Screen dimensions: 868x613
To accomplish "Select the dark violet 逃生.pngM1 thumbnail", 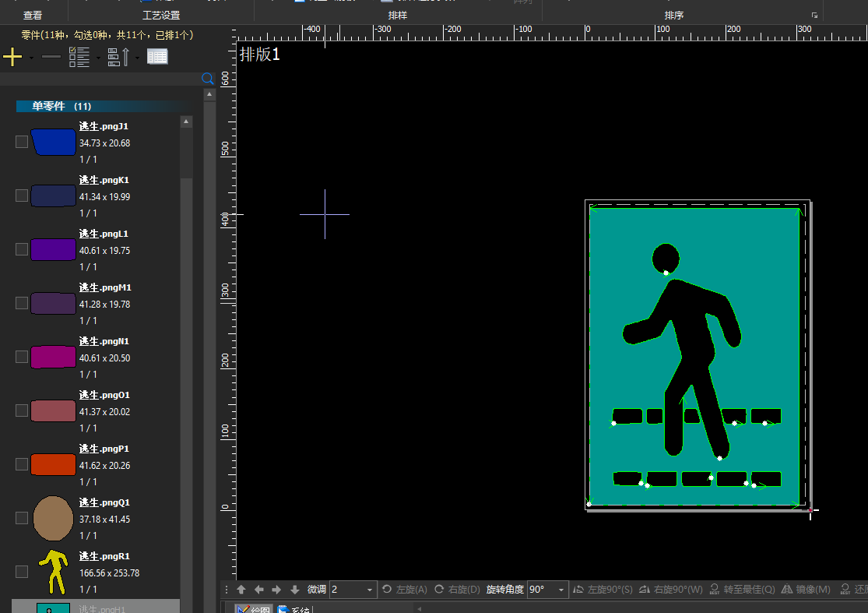I will click(53, 304).
